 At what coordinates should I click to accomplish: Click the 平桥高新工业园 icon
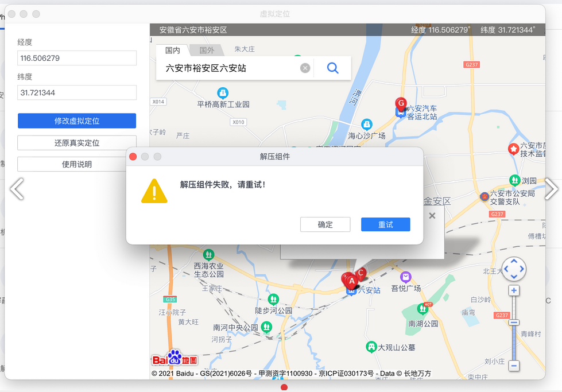tap(223, 93)
